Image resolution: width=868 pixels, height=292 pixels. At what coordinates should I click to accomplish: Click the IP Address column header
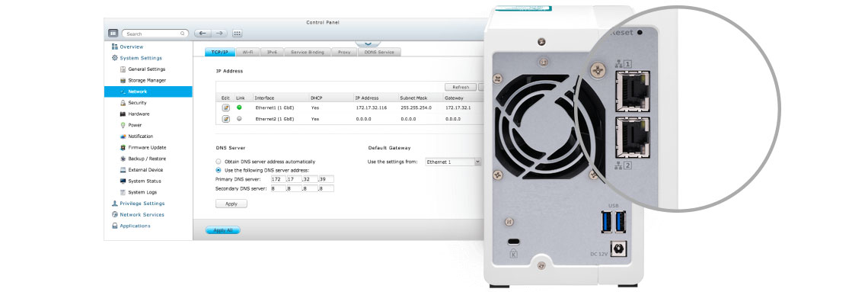click(366, 98)
